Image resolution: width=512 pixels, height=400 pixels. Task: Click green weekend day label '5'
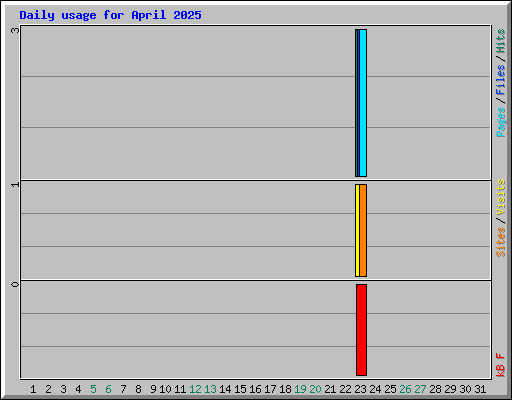(93, 389)
